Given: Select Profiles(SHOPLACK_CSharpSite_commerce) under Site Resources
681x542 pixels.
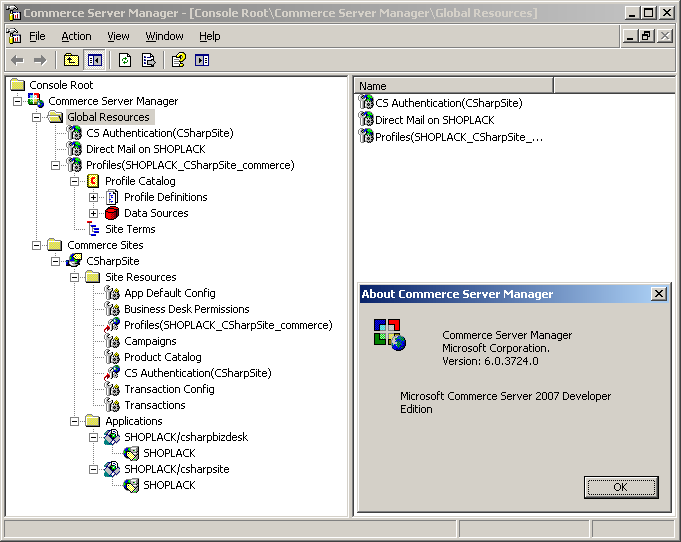Looking at the screenshot, I should [x=228, y=325].
